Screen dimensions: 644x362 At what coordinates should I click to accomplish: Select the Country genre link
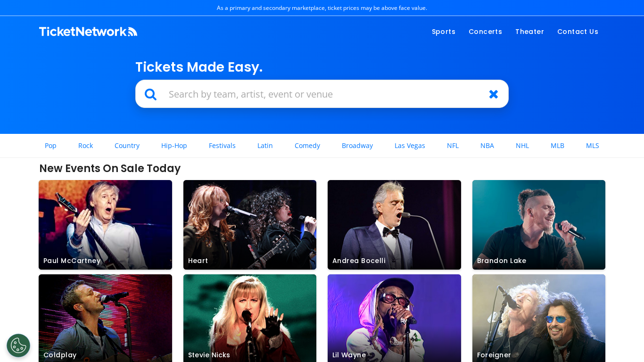point(127,146)
